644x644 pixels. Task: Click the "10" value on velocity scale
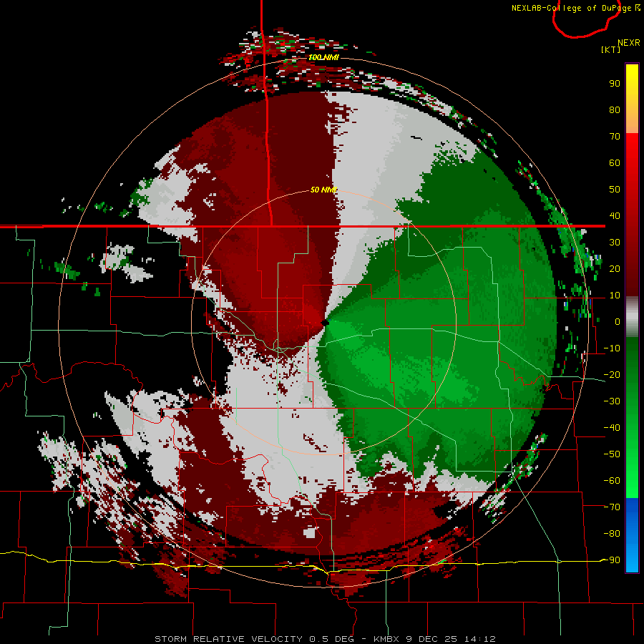pos(615,296)
